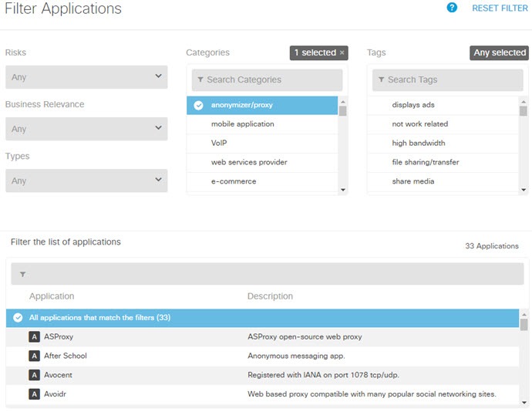Click the down arrow of the categories scrollbar

[x=342, y=190]
